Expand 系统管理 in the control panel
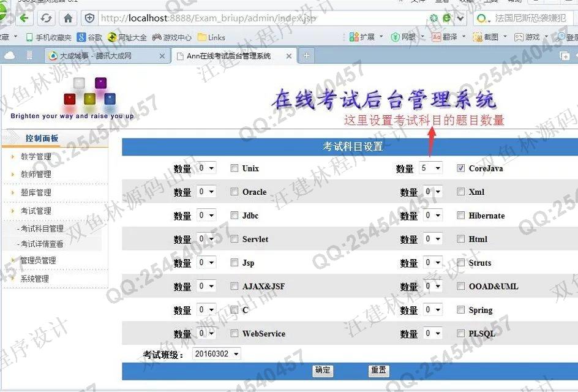578x392 pixels. (x=34, y=279)
